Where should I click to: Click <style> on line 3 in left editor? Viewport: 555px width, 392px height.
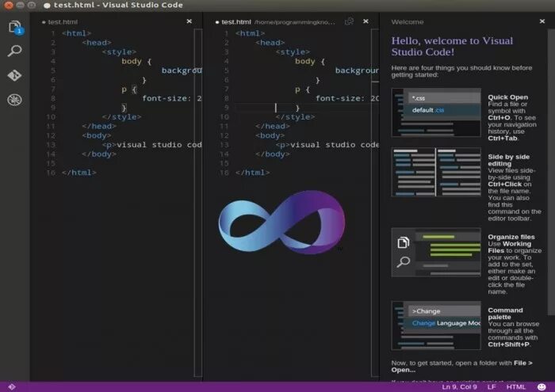tap(119, 52)
